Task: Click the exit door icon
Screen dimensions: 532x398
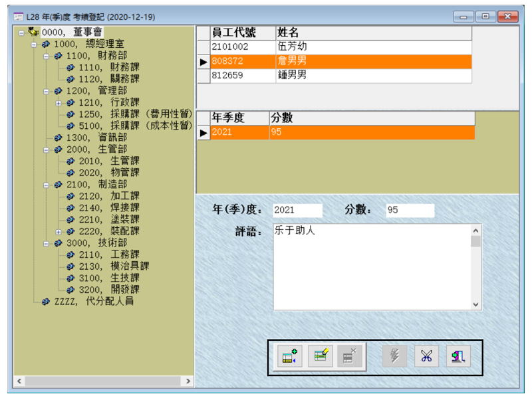Action: click(458, 356)
